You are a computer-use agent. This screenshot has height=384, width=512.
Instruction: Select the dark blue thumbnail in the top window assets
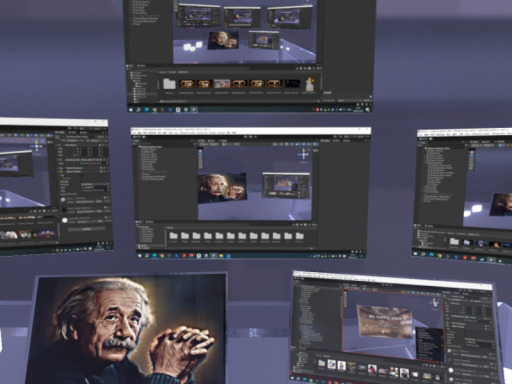(292, 83)
